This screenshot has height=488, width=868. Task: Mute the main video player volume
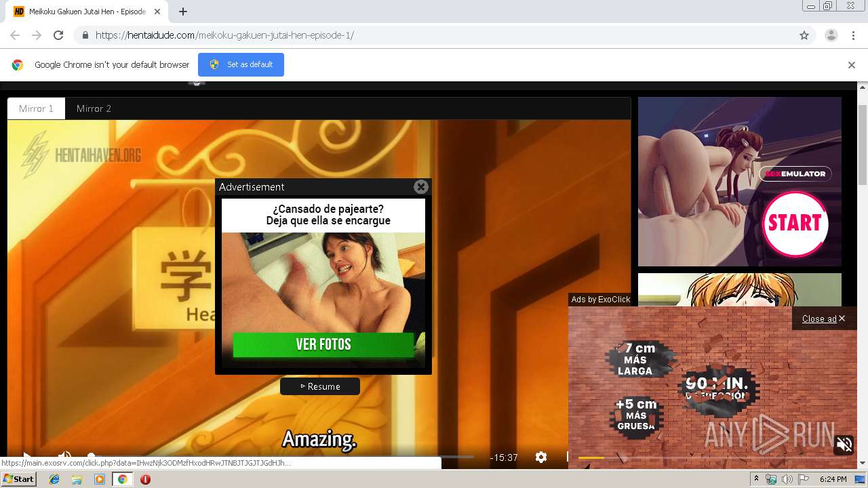[64, 456]
